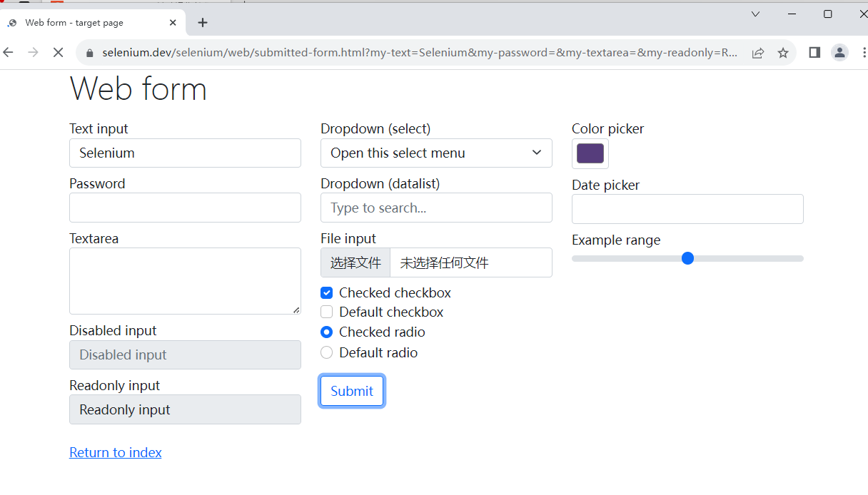Expand the 'Open this select menu' dropdown
The height and width of the screenshot is (495, 868).
(436, 153)
